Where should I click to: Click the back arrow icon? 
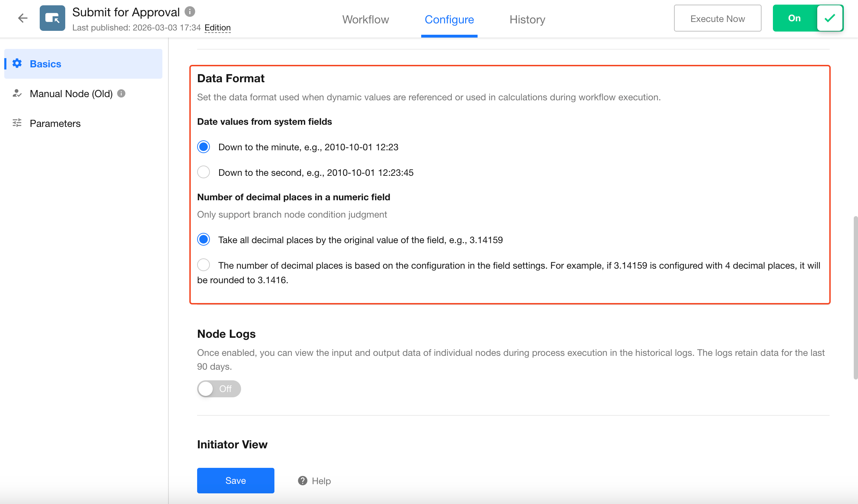click(x=23, y=18)
